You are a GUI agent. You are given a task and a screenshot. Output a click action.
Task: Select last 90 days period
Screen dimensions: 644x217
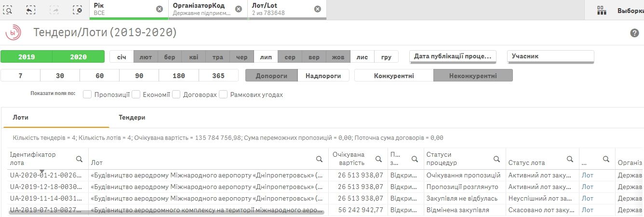139,76
